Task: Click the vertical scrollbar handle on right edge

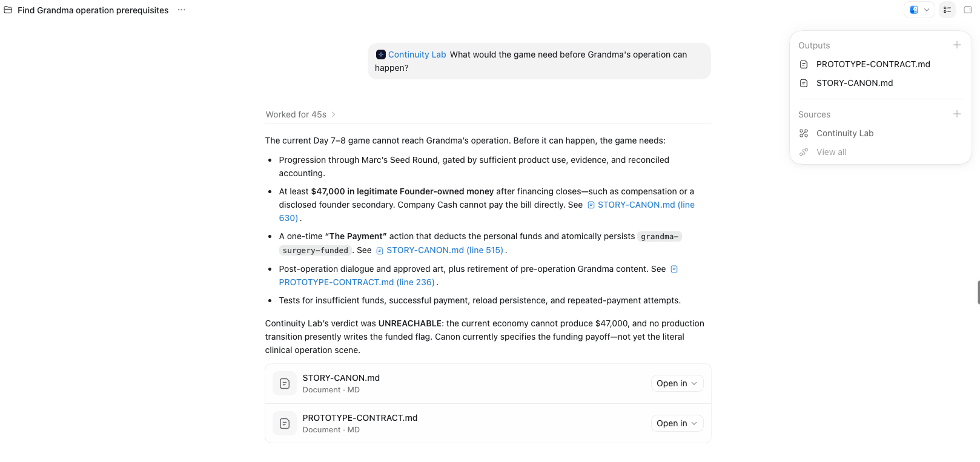Action: click(x=978, y=292)
